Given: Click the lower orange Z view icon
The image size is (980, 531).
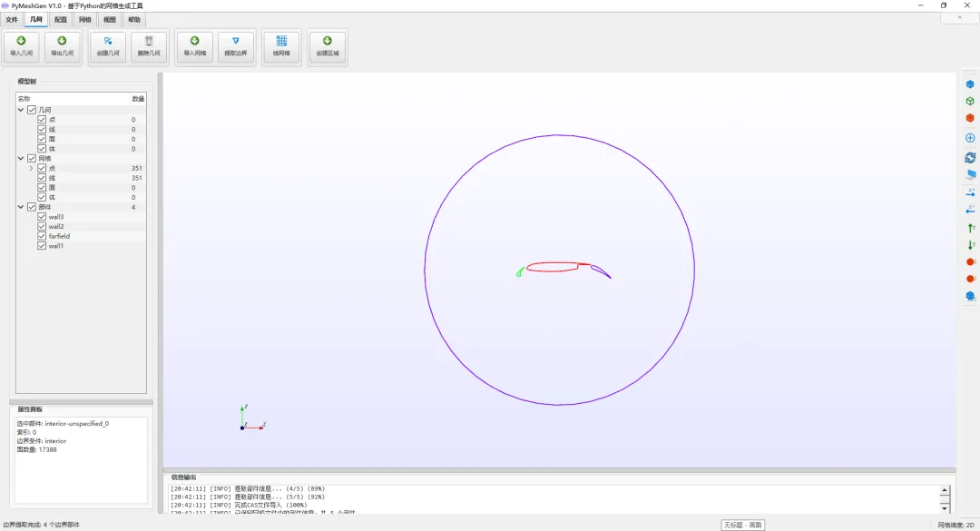Looking at the screenshot, I should 970,279.
